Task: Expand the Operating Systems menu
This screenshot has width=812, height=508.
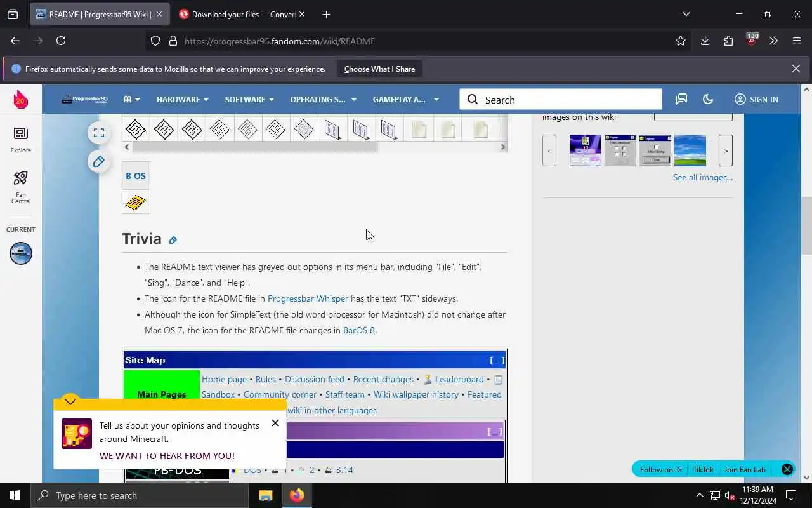Action: 323,99
